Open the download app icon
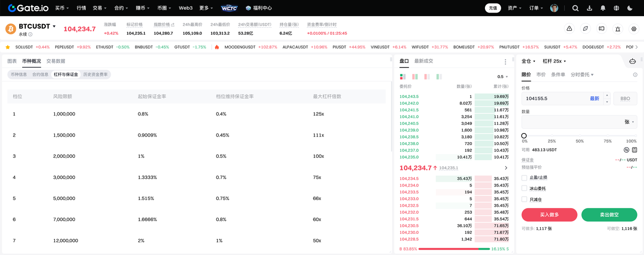Image resolution: width=644 pixels, height=255 pixels. (589, 8)
